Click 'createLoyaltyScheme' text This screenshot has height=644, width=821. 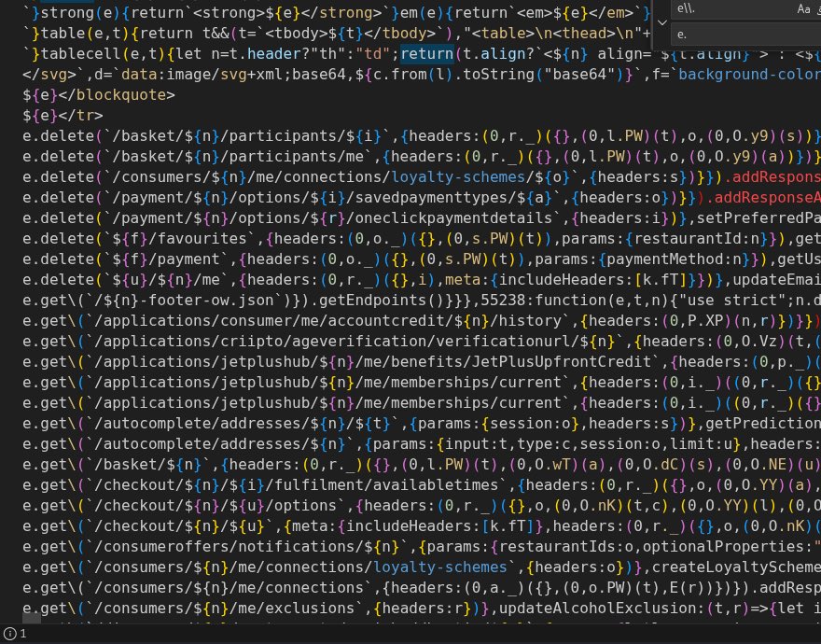736,567
